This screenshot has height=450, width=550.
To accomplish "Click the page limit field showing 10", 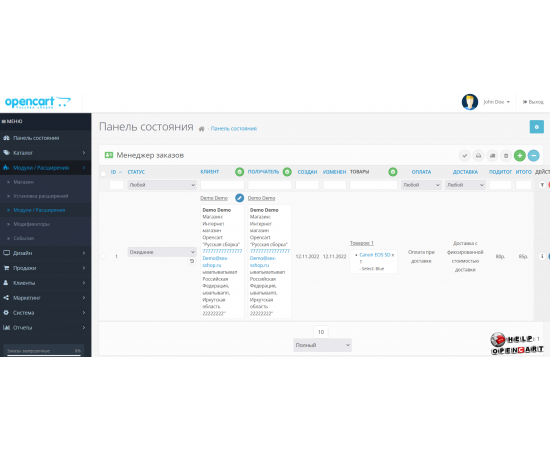I will [x=321, y=332].
